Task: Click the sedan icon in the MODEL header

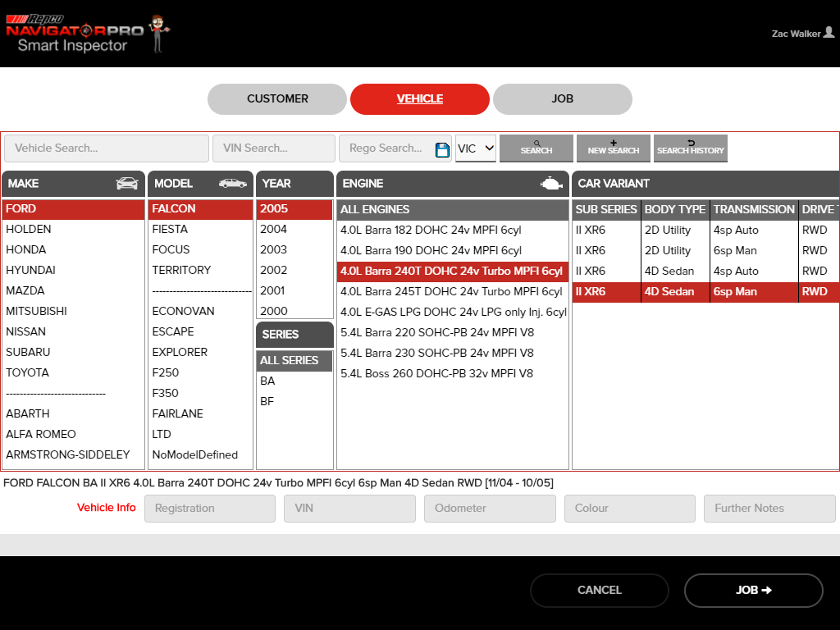Action: click(x=233, y=183)
